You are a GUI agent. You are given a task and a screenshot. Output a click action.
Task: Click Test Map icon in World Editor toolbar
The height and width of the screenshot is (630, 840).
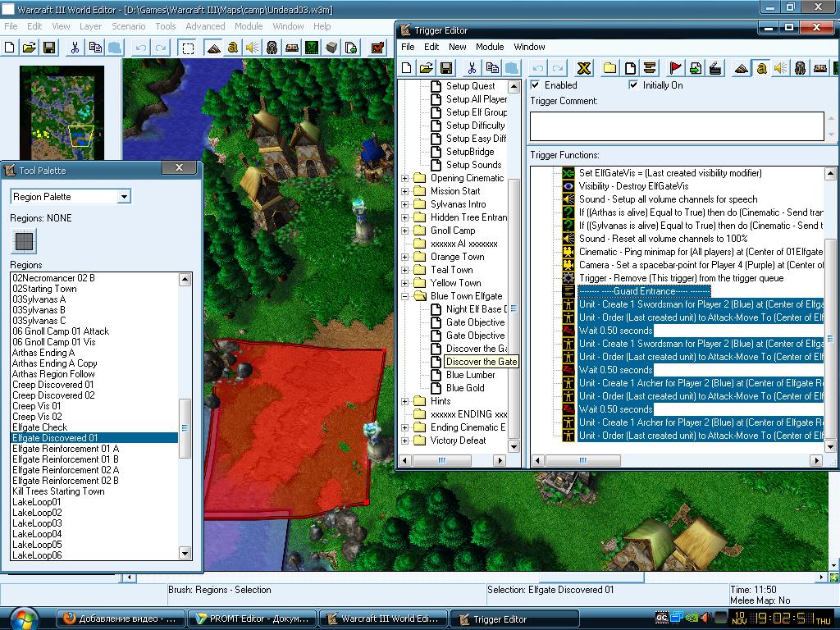[377, 48]
